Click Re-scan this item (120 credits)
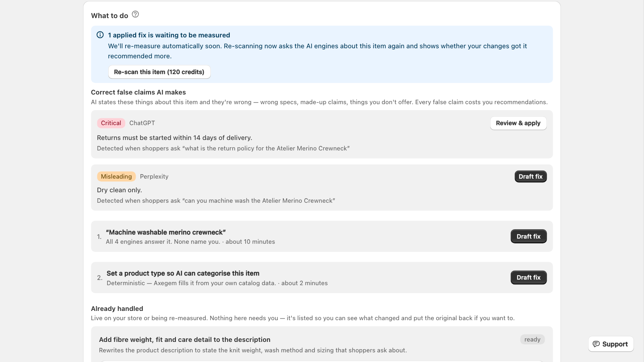 click(159, 72)
